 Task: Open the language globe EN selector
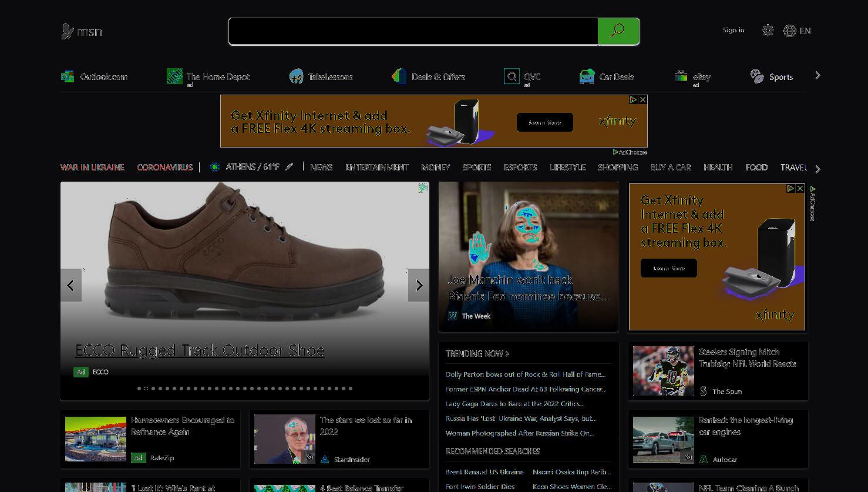pos(797,31)
